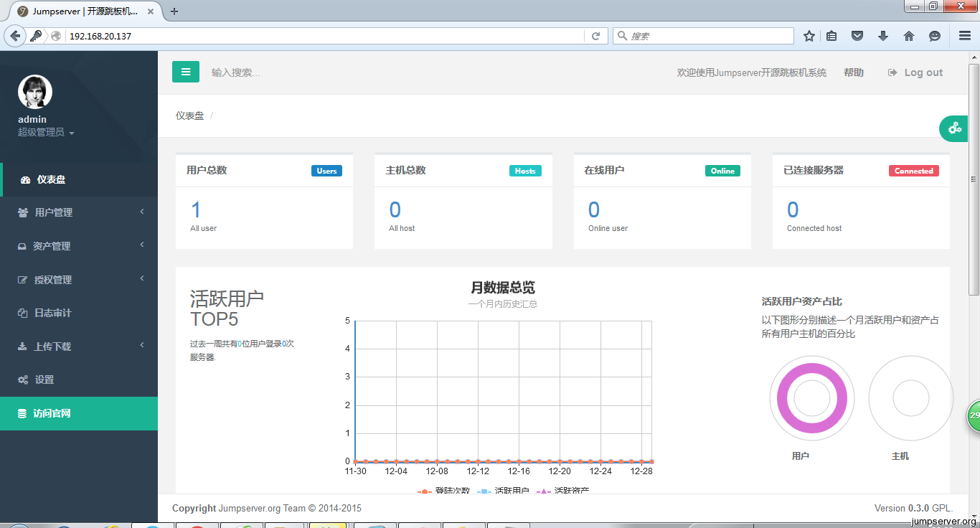Expand the 上传下载 sidebar menu

point(52,346)
